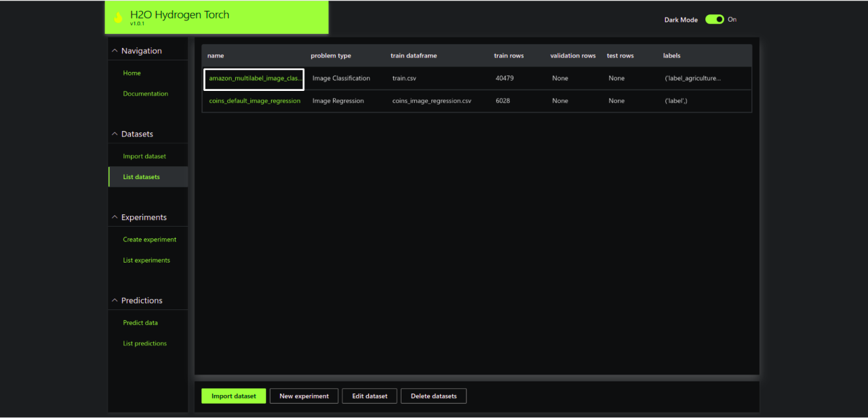
Task: Select List datasets in the sidebar
Action: click(141, 177)
